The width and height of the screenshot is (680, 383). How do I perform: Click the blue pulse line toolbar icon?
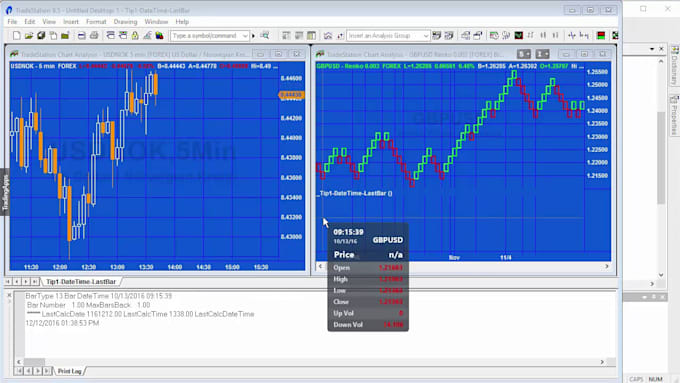572,36
